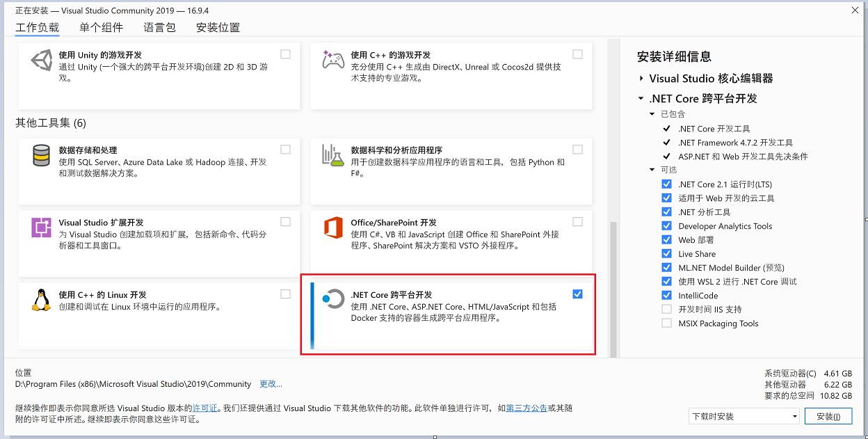Open the 下载时安装 dropdown
The image size is (868, 439).
coord(744,417)
